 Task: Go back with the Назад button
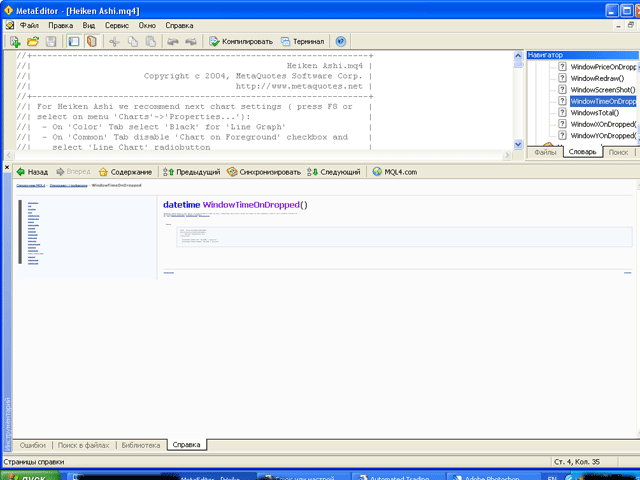(32, 172)
